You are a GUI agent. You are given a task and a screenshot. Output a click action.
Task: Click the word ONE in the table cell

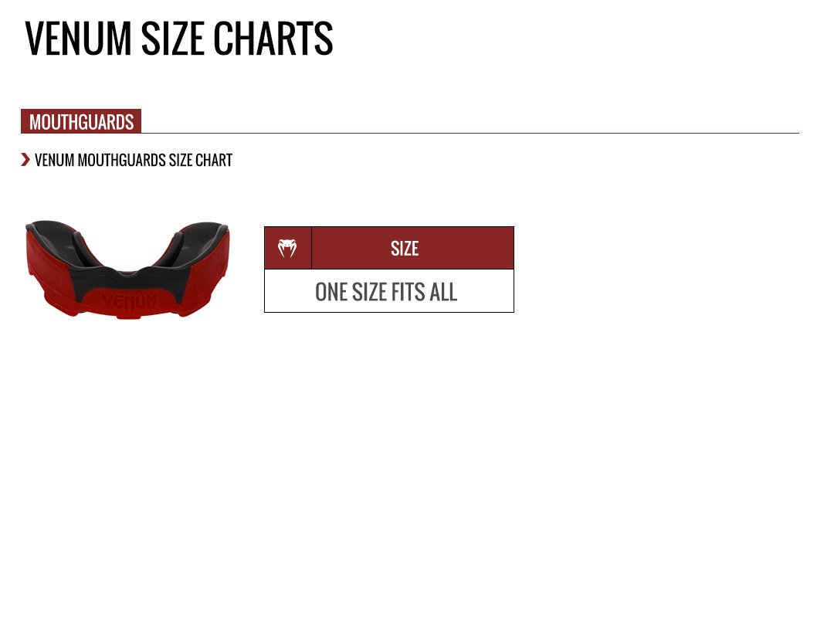(x=331, y=292)
